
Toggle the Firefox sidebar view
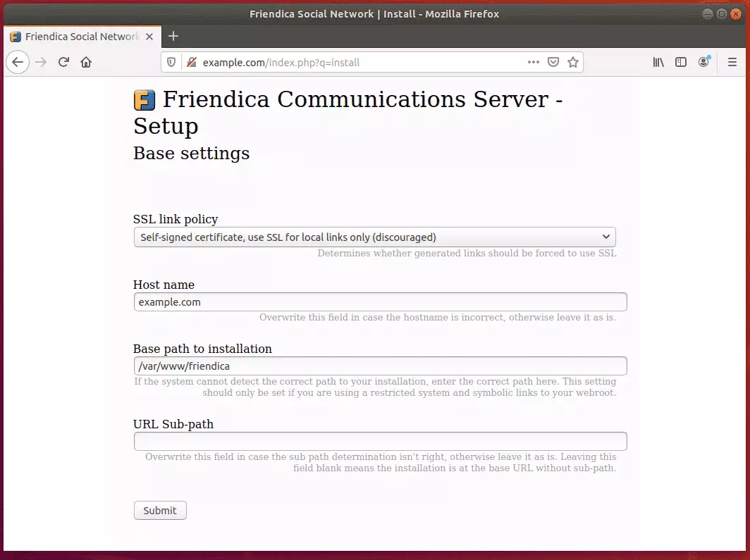681,62
